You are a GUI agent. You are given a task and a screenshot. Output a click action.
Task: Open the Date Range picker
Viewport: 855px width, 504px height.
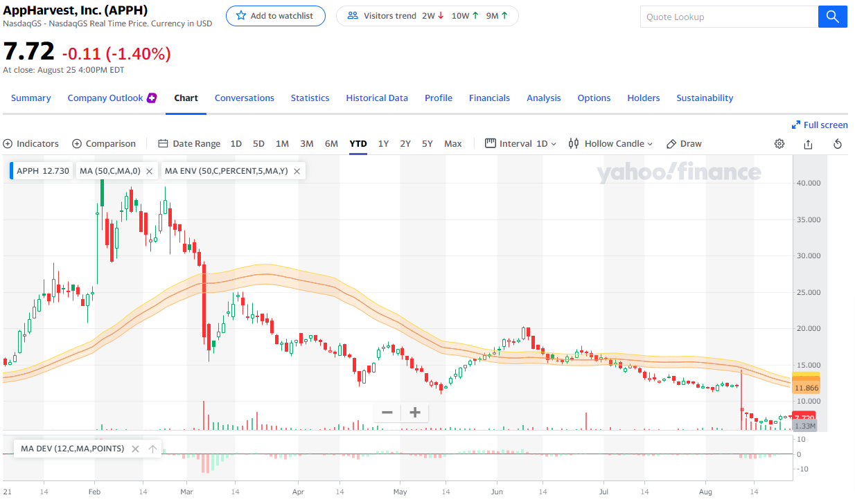189,144
